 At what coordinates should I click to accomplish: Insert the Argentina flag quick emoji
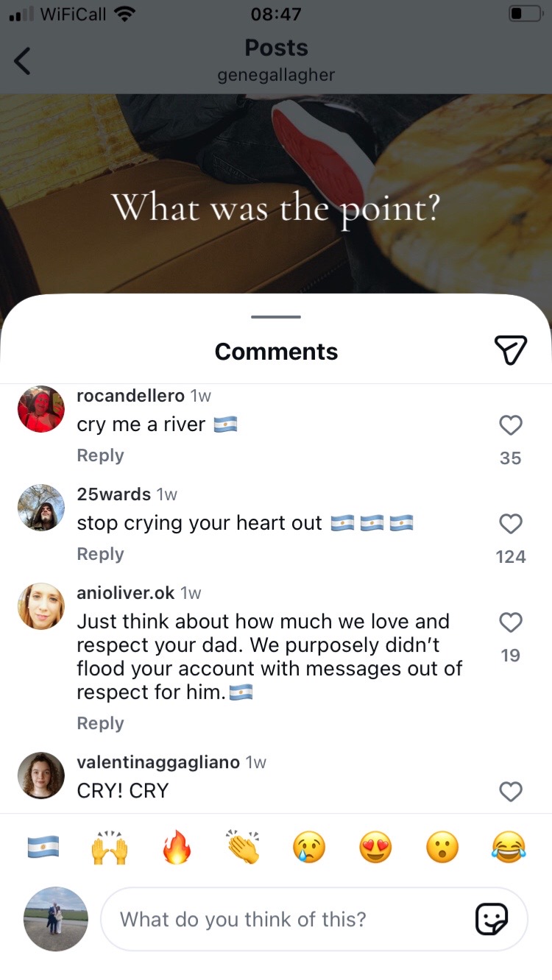tap(43, 848)
